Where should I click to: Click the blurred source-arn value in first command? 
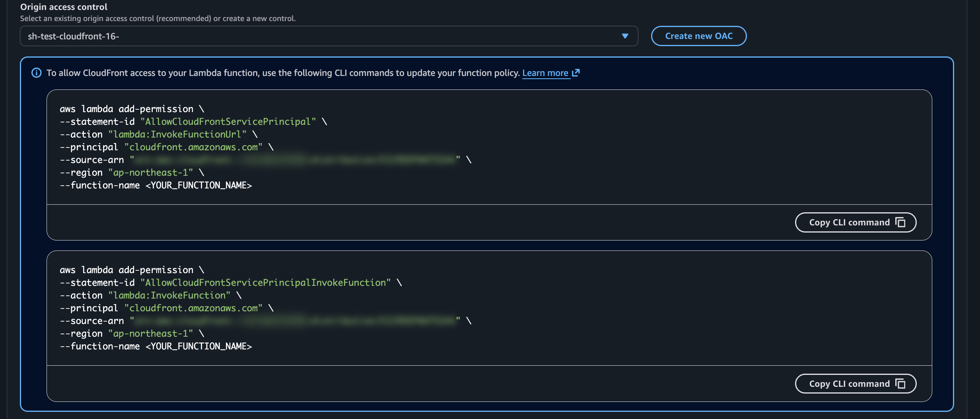pyautogui.click(x=295, y=160)
